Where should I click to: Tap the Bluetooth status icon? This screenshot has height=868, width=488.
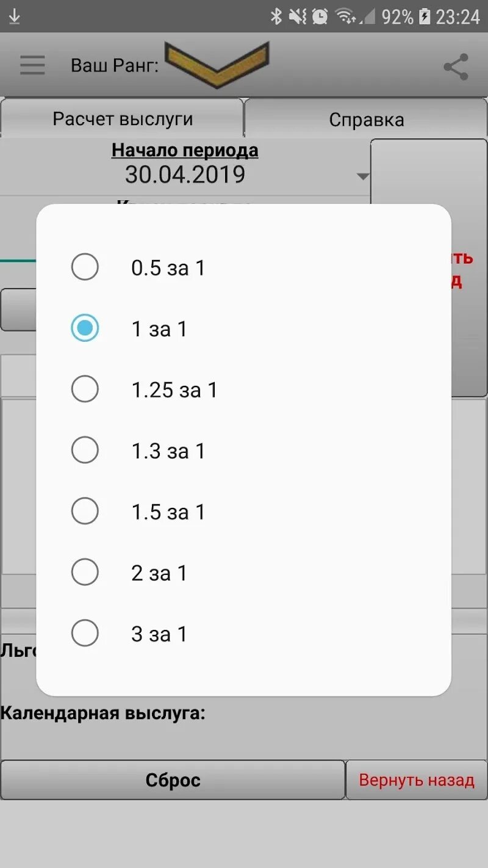click(x=276, y=16)
